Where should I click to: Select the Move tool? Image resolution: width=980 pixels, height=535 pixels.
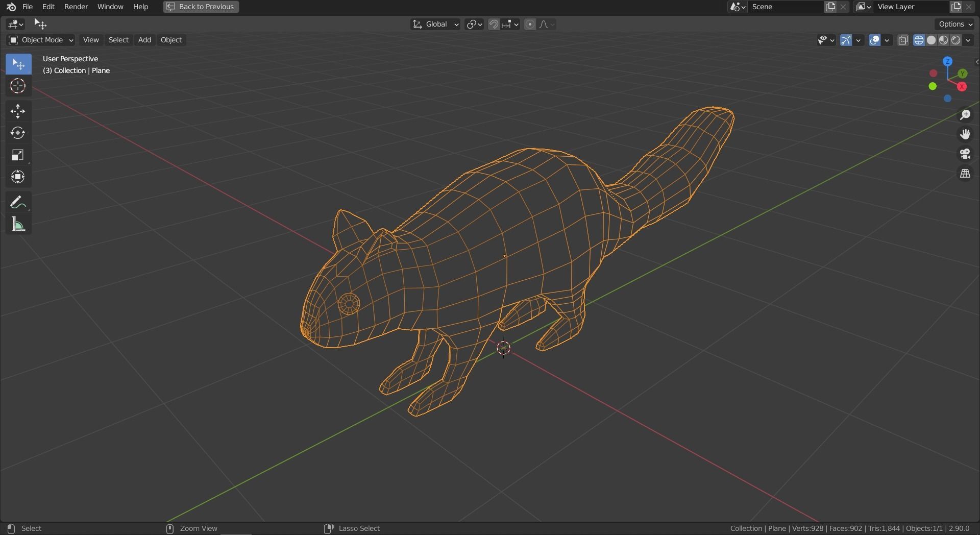point(18,111)
